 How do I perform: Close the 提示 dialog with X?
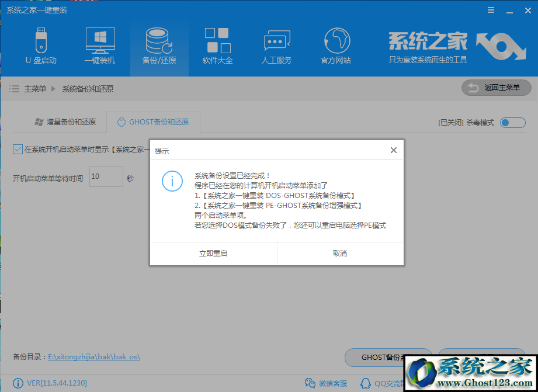click(394, 150)
